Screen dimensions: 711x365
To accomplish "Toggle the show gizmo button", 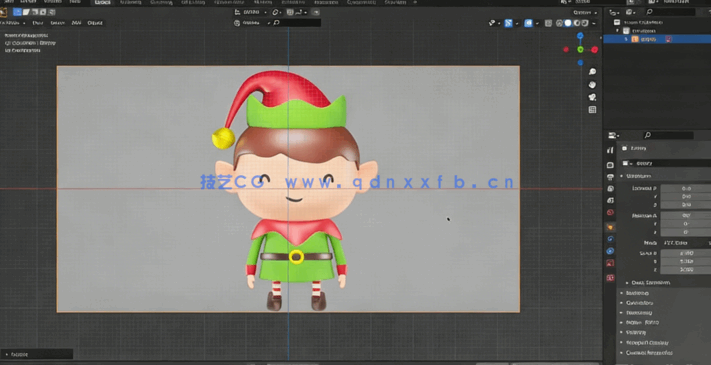I will point(508,23).
